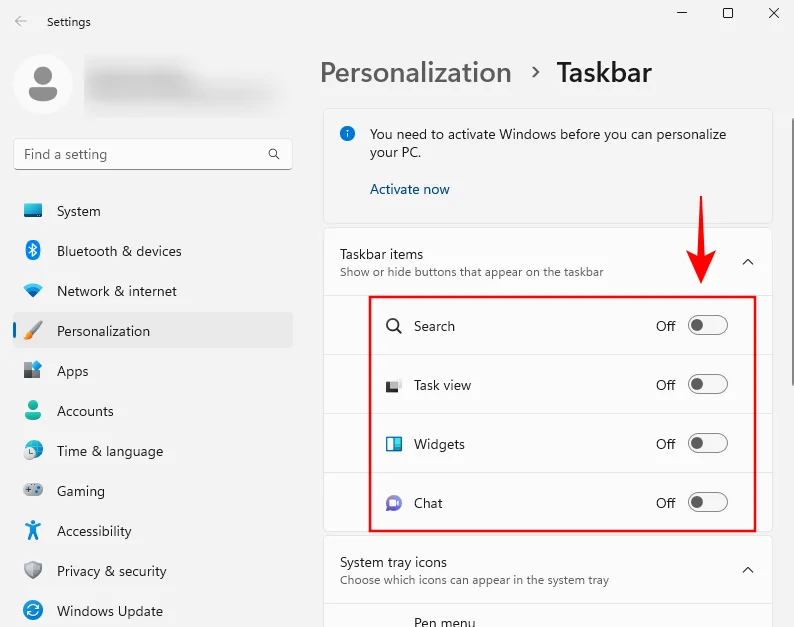
Task: Click the Privacy shield icon
Action: coord(33,570)
